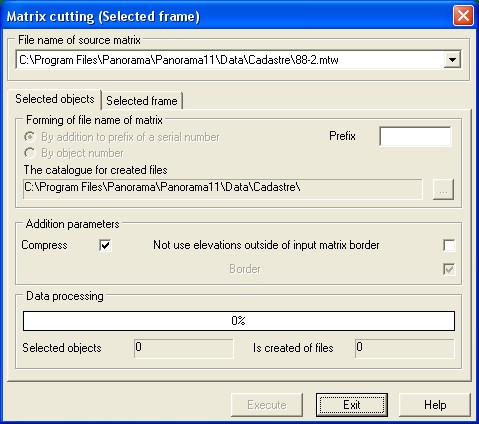The height and width of the screenshot is (424, 479).
Task: Toggle the Compress checkbox
Action: pyautogui.click(x=105, y=245)
